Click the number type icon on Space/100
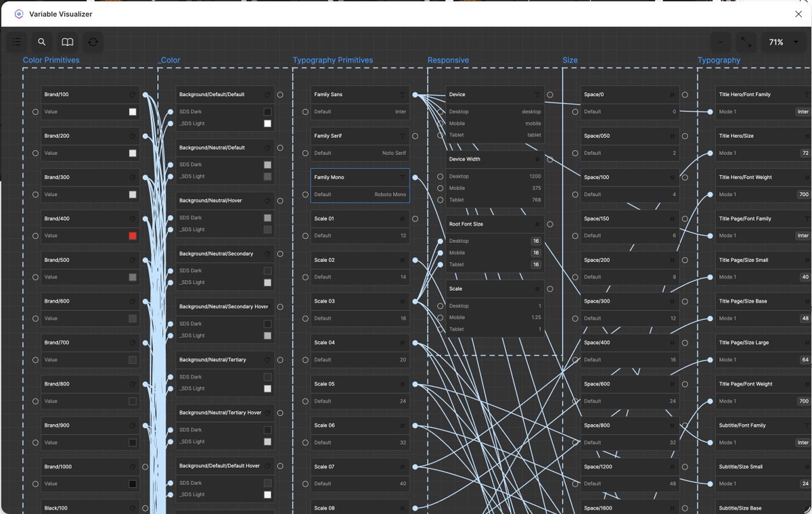 point(672,177)
